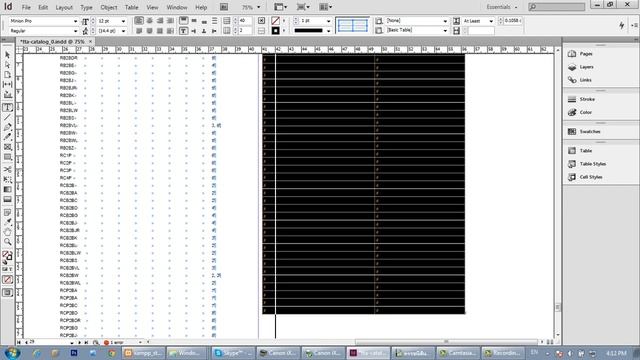Select the Free Transform tool
This screenshot has width=640, height=360.
click(x=7, y=179)
